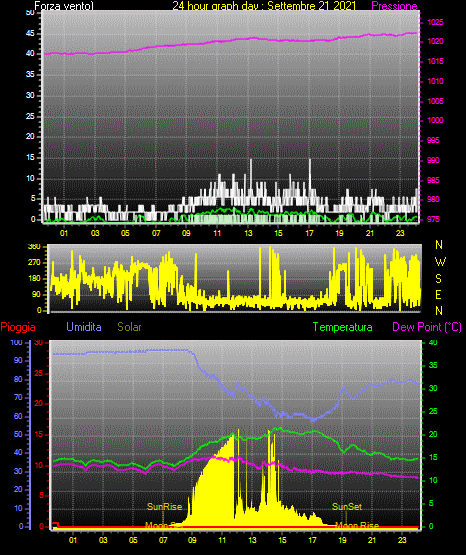
Task: Select the green 'Temperatura' legend label
Action: click(343, 327)
